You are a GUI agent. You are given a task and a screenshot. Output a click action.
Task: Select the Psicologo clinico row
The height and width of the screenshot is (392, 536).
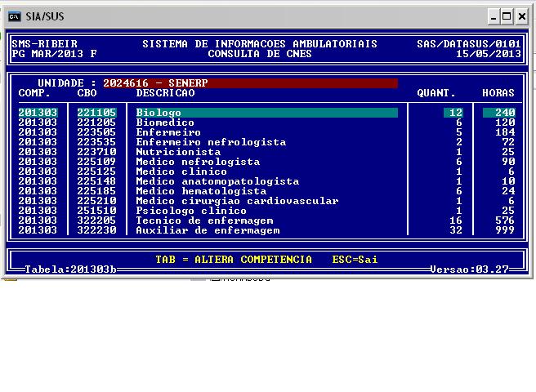pyautogui.click(x=191, y=211)
